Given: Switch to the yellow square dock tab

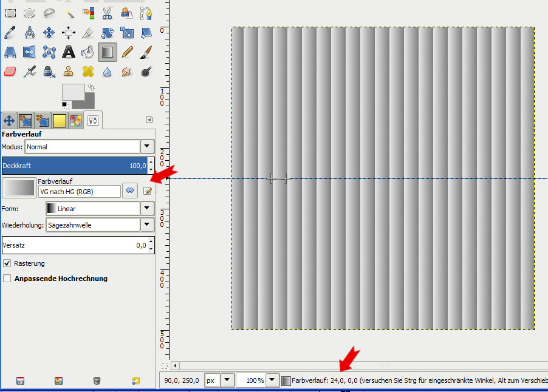Looking at the screenshot, I should pos(60,121).
